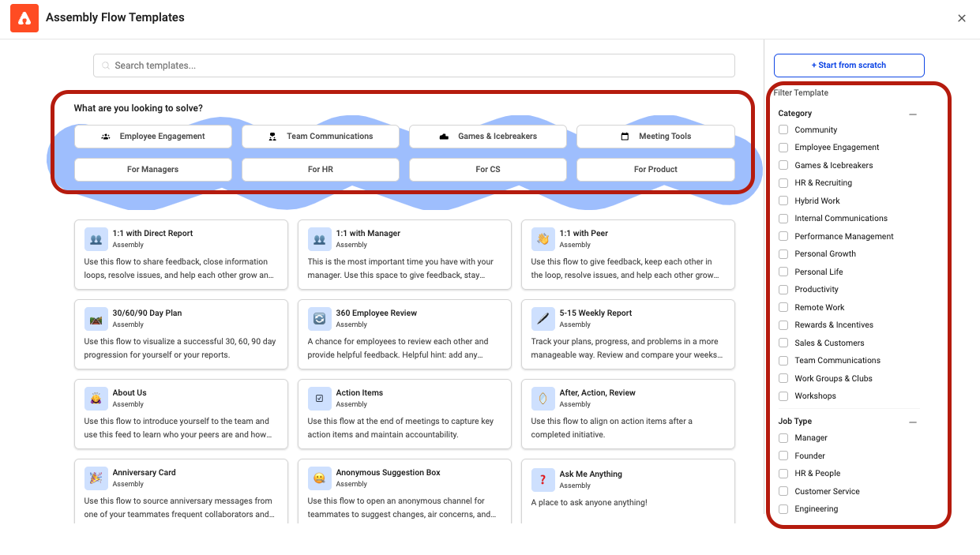Open the Ask Me Anything title
Image resolution: width=980 pixels, height=555 pixels.
(591, 474)
